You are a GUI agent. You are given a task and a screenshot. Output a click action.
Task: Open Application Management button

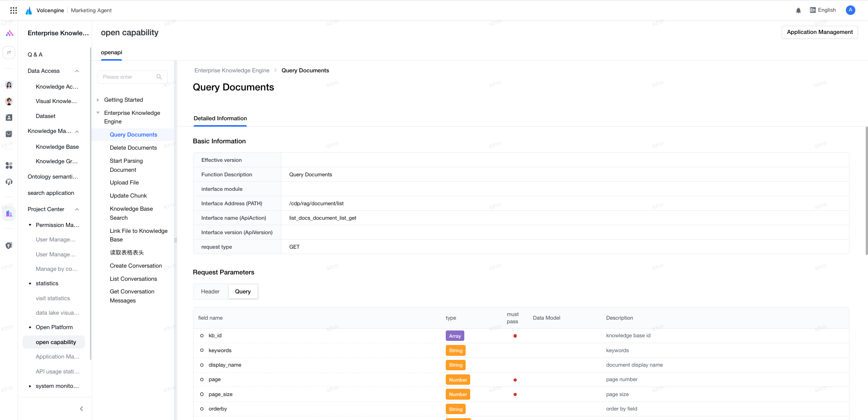(x=820, y=32)
